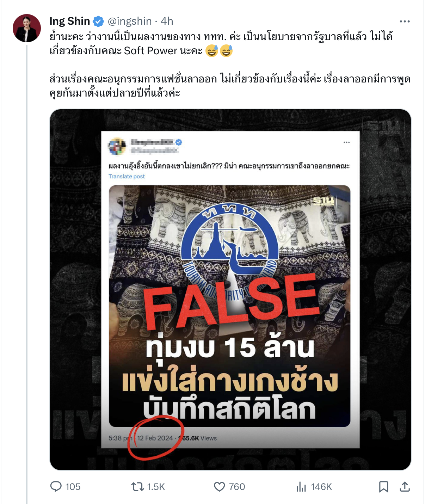Click the 760 likes count
Viewport: 425px width, 504px height.
pos(237,487)
